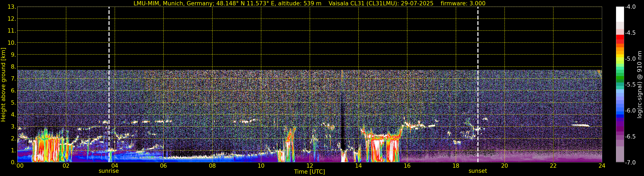
Task: Click the -4.0 colorbar tick label
Action: (x=630, y=7)
